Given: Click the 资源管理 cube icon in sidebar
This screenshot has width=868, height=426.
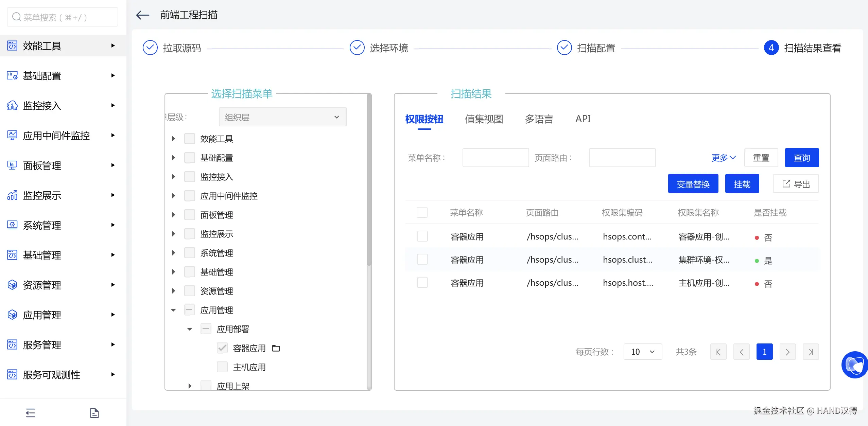Looking at the screenshot, I should pyautogui.click(x=12, y=285).
